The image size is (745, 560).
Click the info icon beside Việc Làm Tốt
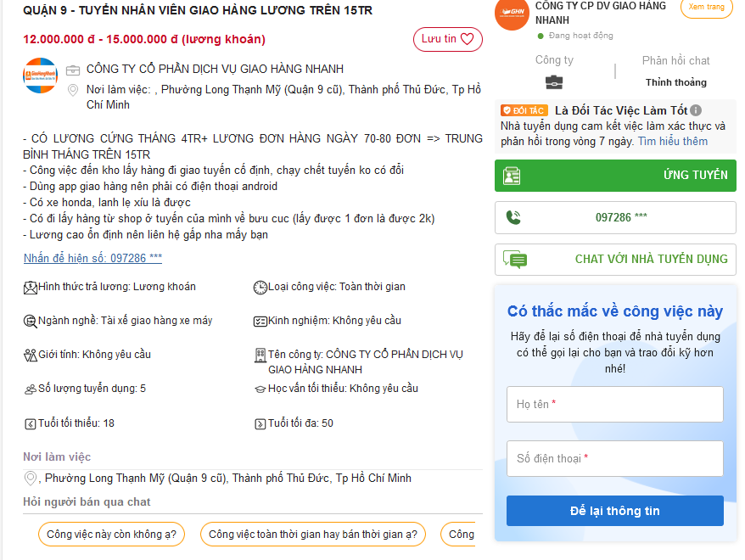[x=696, y=110]
